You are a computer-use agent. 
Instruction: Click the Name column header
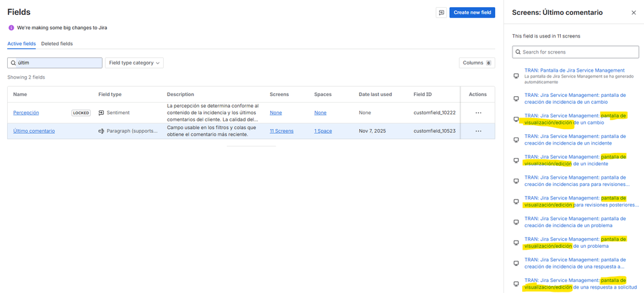[x=20, y=94]
